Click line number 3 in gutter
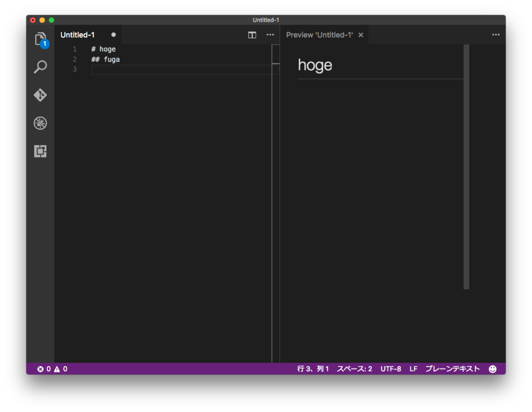532x412 pixels. point(75,69)
